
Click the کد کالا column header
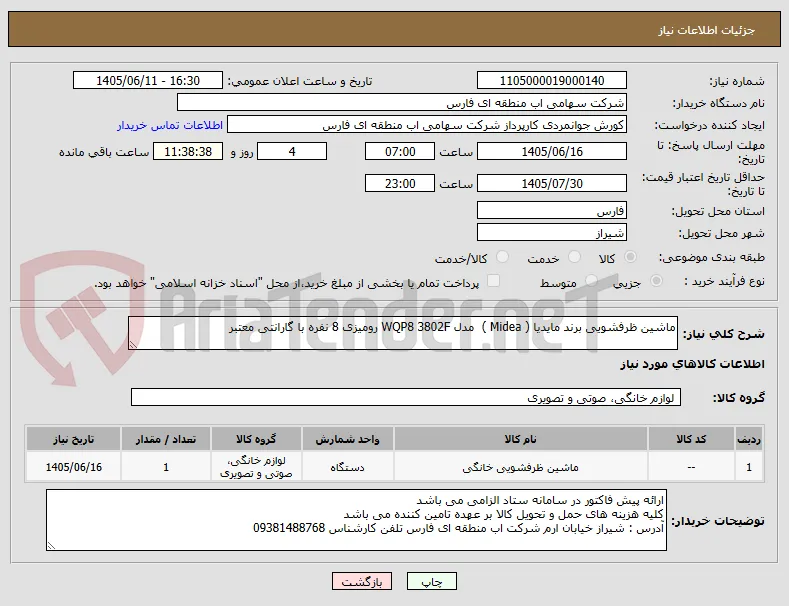click(x=691, y=439)
